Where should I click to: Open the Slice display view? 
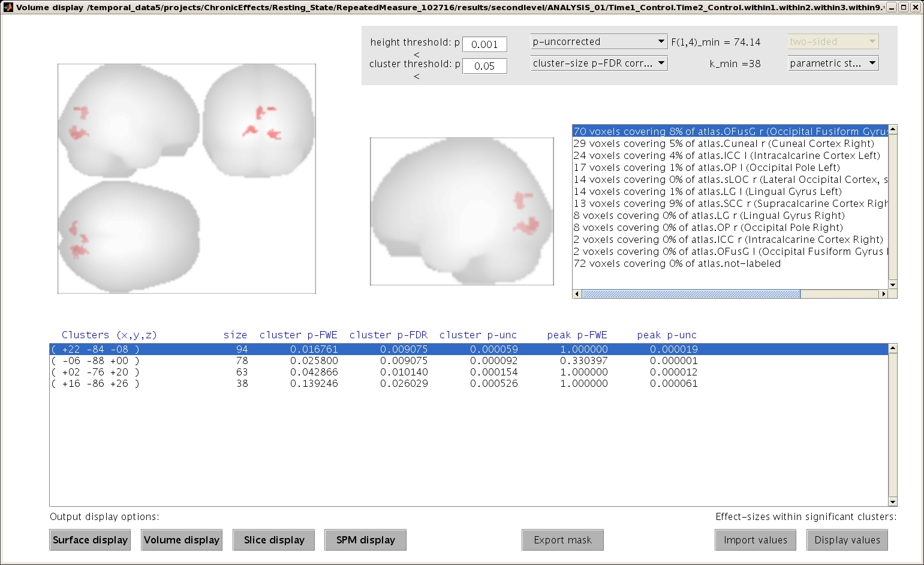(x=274, y=540)
